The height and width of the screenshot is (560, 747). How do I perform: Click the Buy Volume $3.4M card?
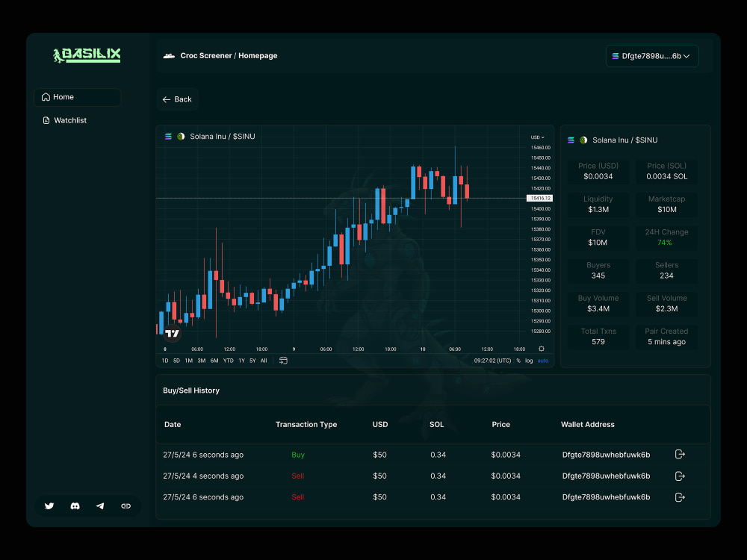pyautogui.click(x=598, y=304)
